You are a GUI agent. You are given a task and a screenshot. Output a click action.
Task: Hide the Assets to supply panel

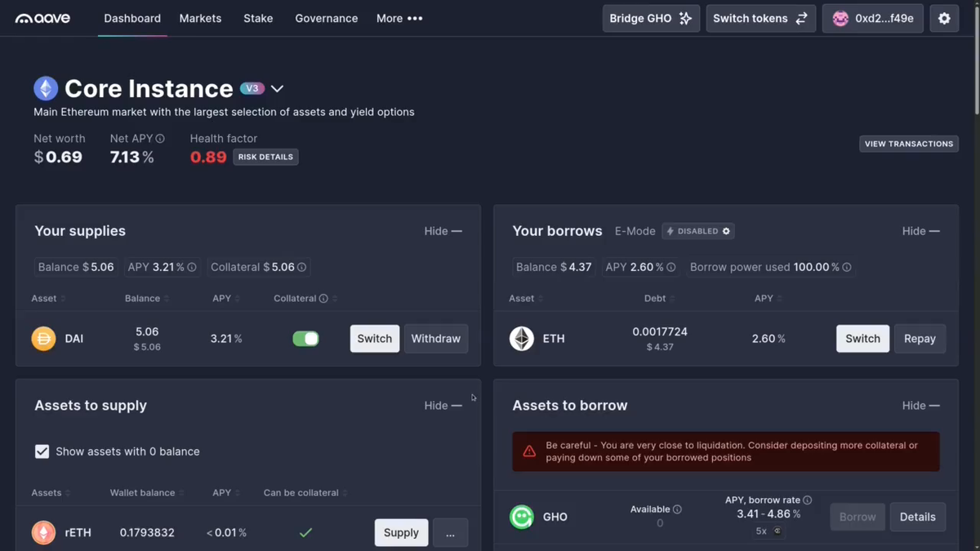[x=443, y=406]
